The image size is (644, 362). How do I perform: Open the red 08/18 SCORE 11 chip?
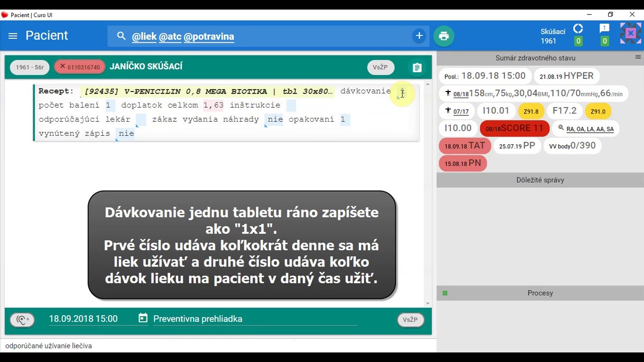514,128
